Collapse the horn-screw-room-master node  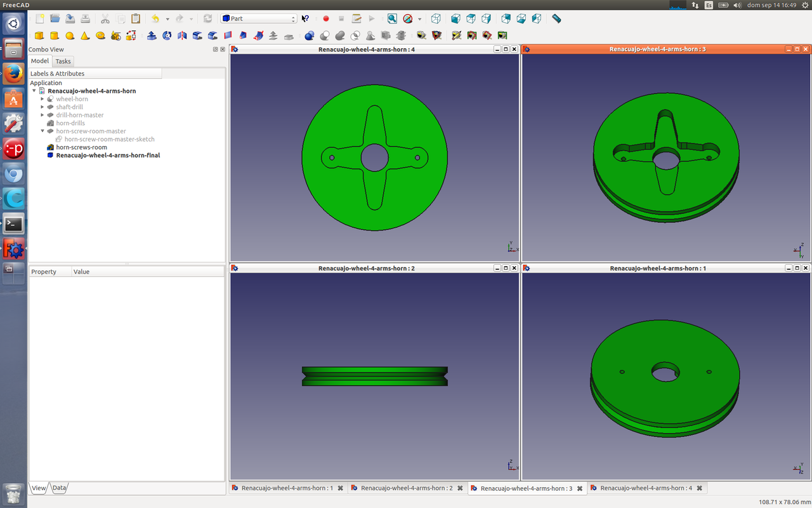point(43,131)
